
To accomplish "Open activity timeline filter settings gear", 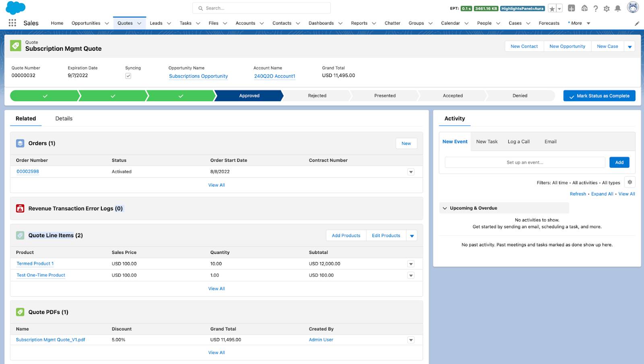I will click(x=630, y=182).
